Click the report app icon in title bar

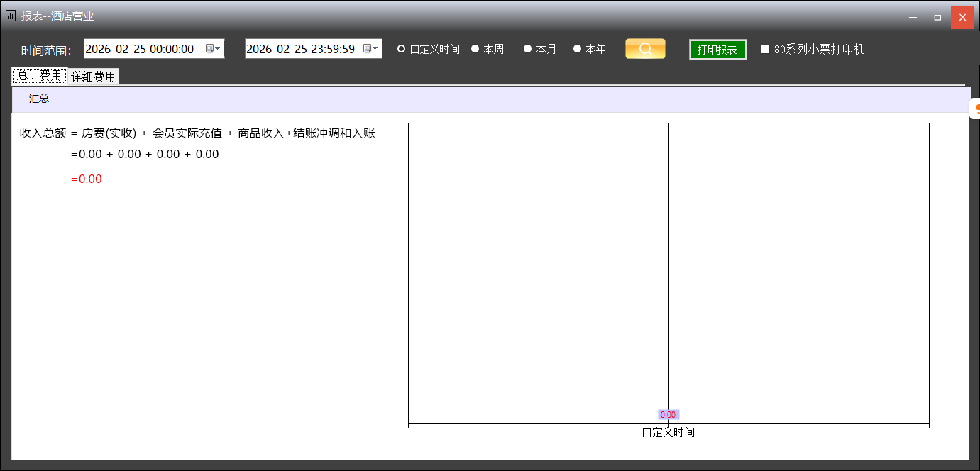[11, 16]
